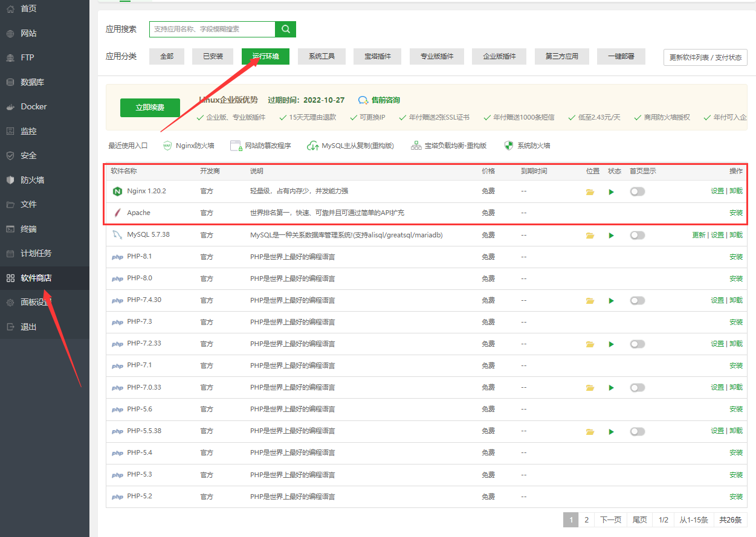
Task: Toggle Nginx 首页显示 switch
Action: click(x=638, y=191)
